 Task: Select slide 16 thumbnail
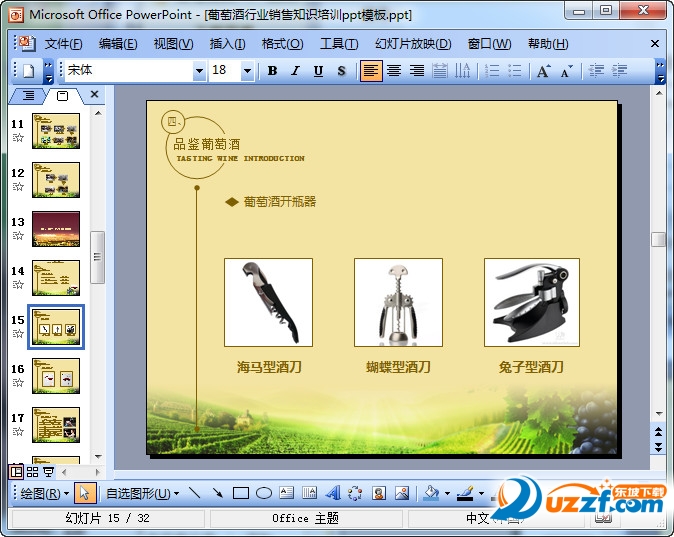[56, 376]
